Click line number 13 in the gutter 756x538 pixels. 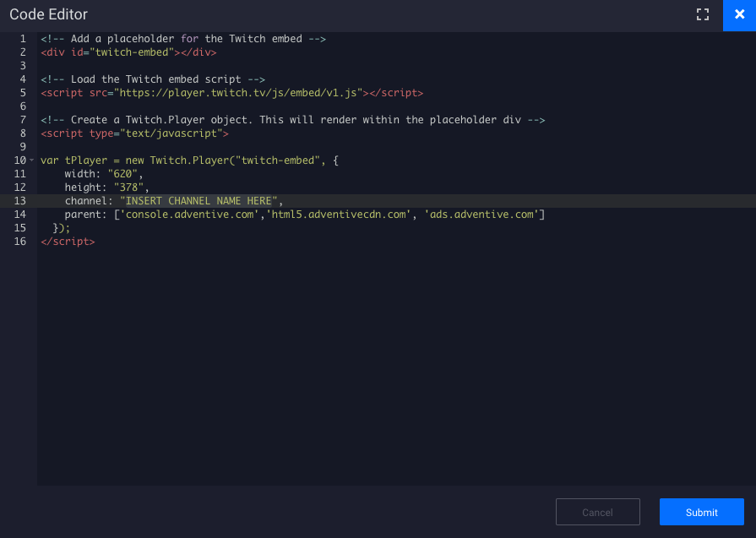19,200
